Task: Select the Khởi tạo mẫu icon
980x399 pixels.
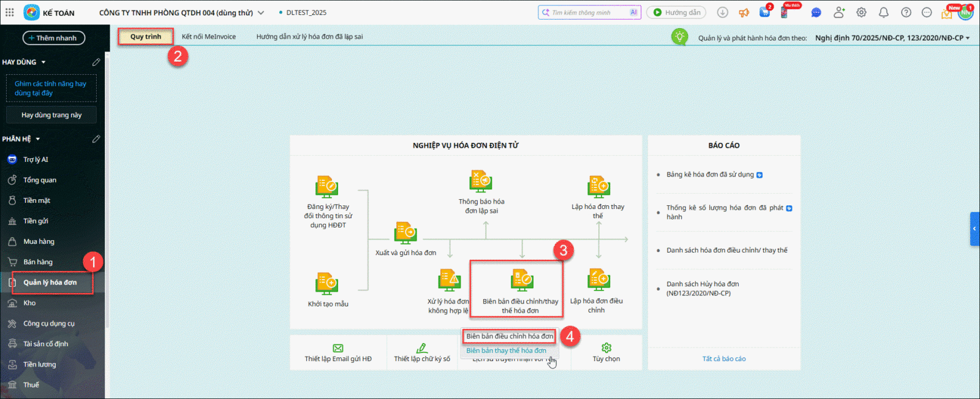Action: (x=327, y=284)
